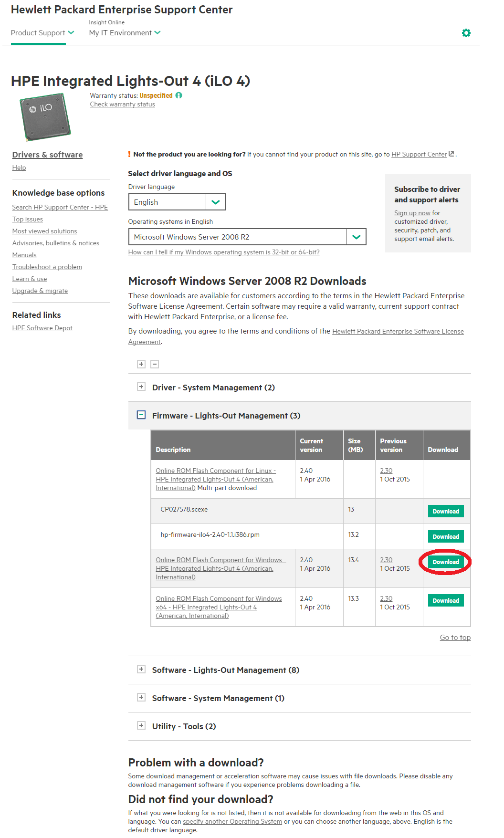
Task: Click the Help link in sidebar
Action: (x=19, y=168)
